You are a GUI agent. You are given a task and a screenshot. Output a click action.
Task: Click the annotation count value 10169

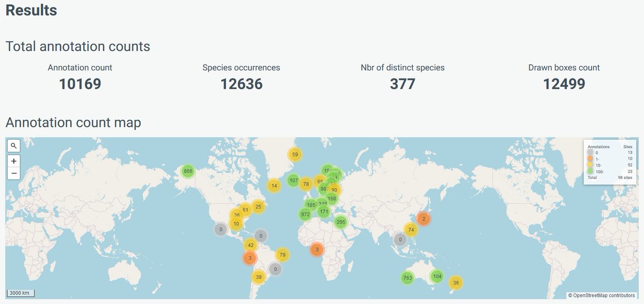(80, 84)
